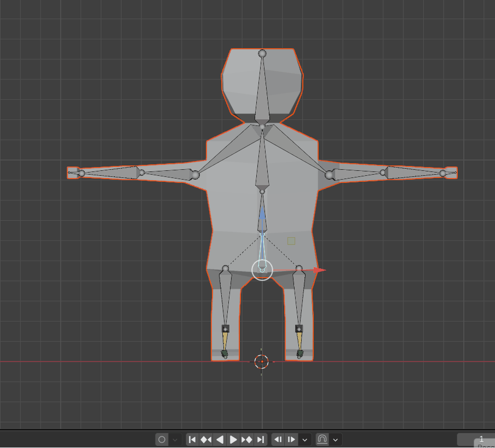Viewport: 495px width, 448px height.
Task: Jump to the previous keyframe
Action: click(206, 439)
